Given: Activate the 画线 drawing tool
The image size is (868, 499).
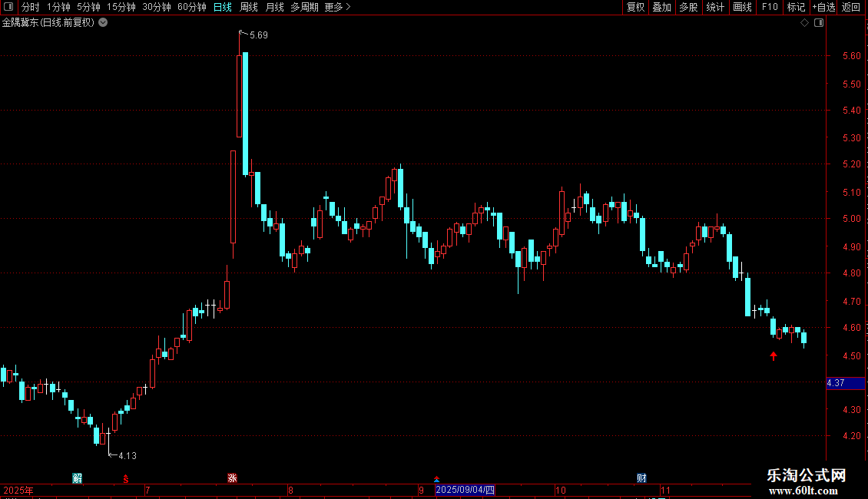Looking at the screenshot, I should [742, 7].
